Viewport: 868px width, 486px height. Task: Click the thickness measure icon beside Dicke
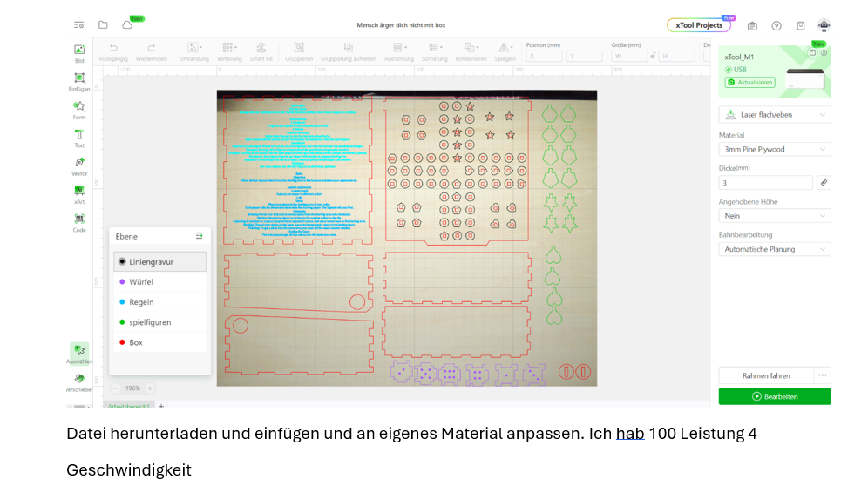[824, 183]
